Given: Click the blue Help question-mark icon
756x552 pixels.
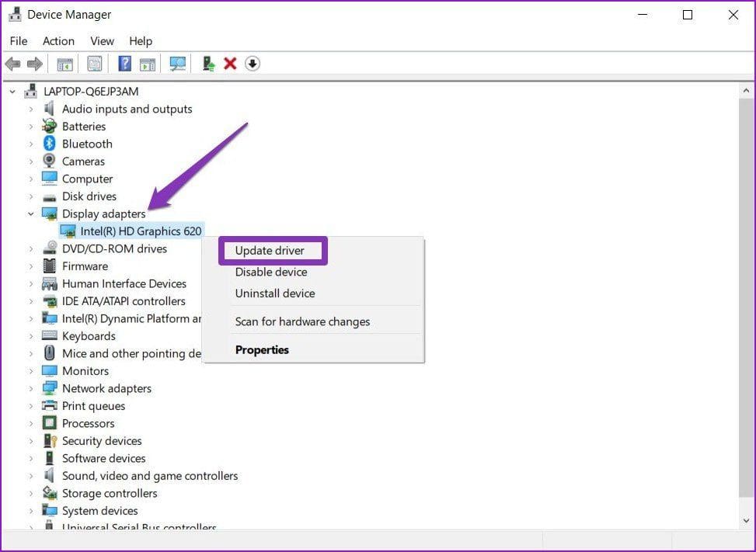Looking at the screenshot, I should [124, 64].
